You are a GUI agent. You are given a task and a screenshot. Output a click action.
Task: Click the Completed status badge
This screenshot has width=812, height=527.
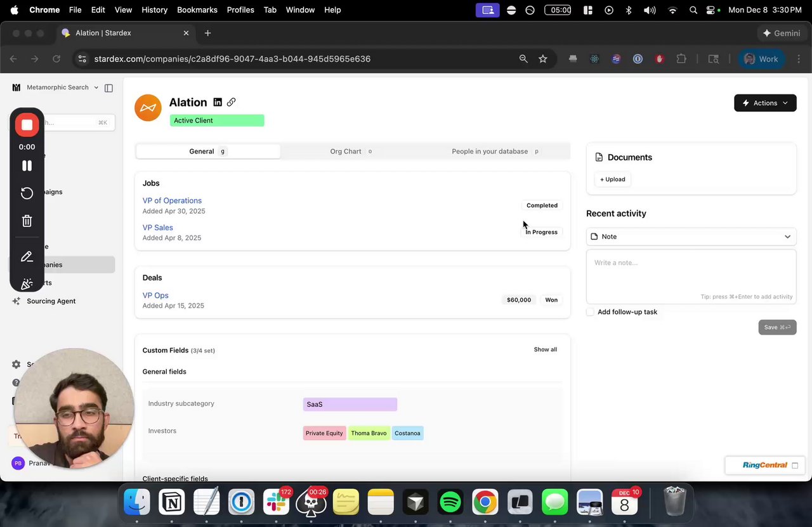(x=542, y=205)
